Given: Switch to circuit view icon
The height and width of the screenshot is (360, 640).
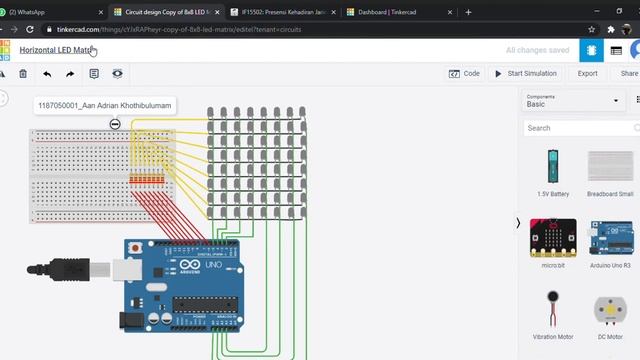Looking at the screenshot, I should pyautogui.click(x=591, y=51).
